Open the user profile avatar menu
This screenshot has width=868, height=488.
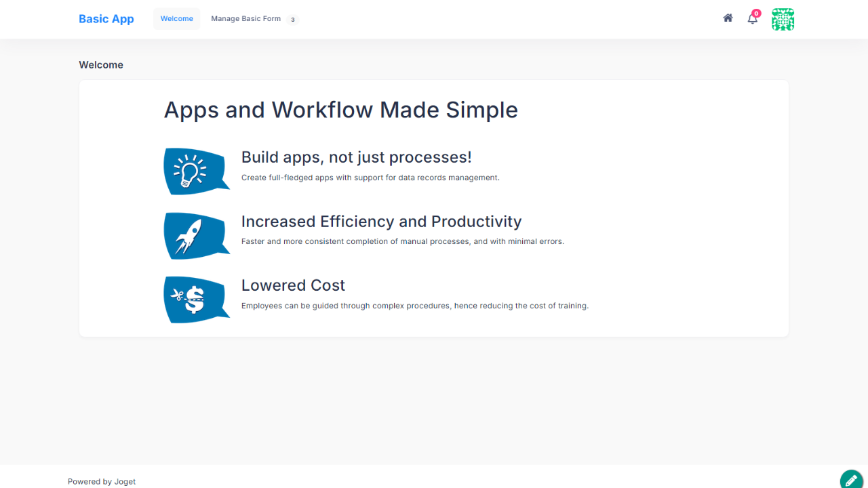(x=783, y=20)
